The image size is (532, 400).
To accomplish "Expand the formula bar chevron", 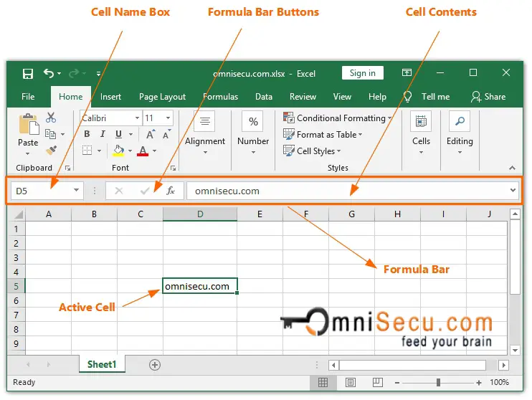I will (x=513, y=191).
